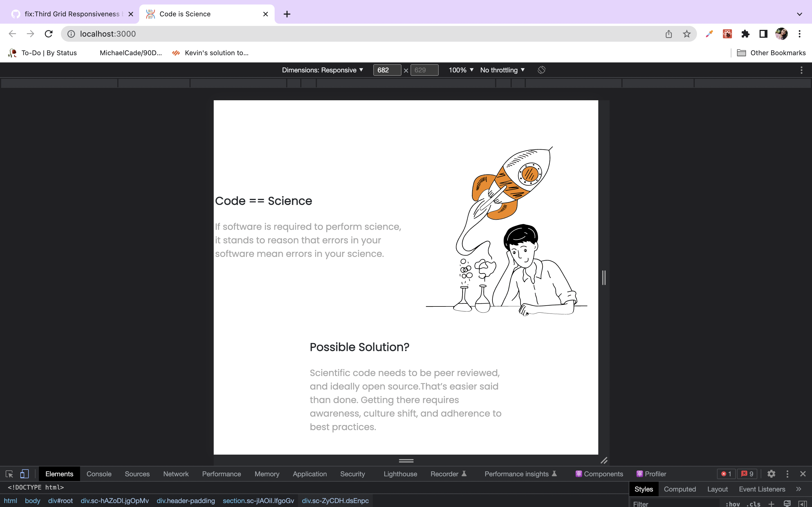Open Kevin's solution bookmark
This screenshot has width=812, height=507.
[x=210, y=53]
